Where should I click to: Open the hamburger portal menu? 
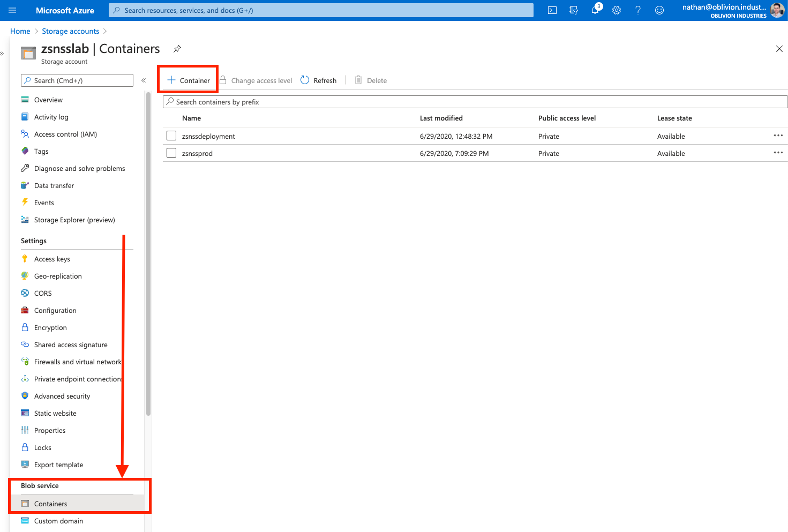(12, 10)
